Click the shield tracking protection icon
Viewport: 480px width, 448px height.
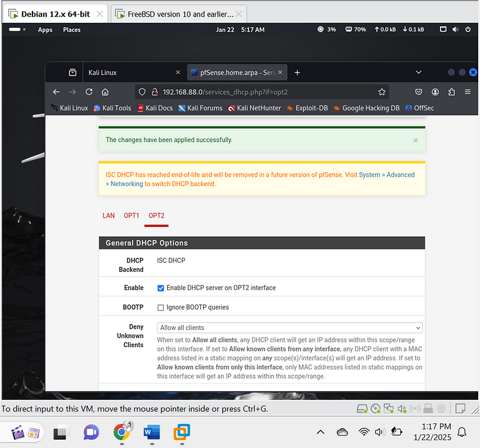pyautogui.click(x=142, y=92)
